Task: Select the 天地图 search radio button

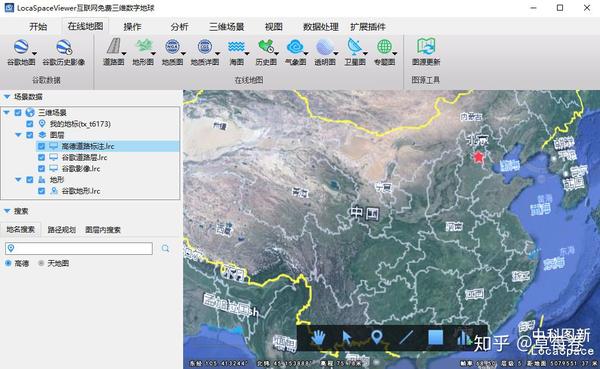Action: pos(41,263)
